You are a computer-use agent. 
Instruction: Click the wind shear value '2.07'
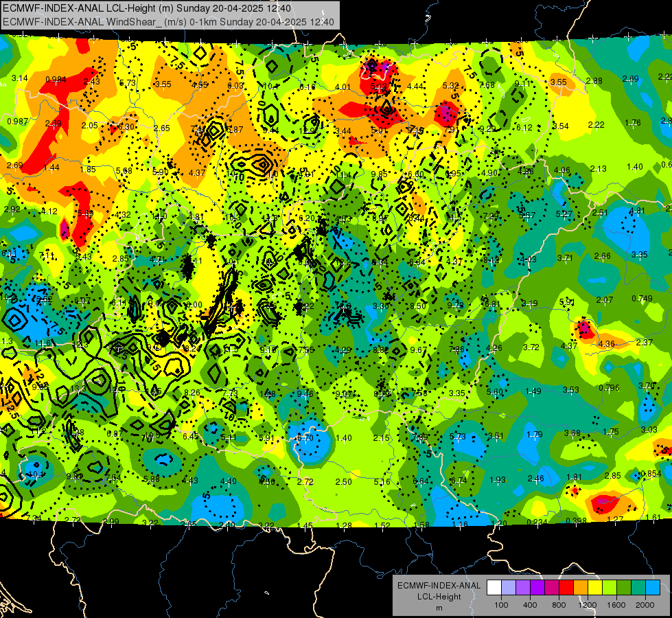[x=605, y=300]
